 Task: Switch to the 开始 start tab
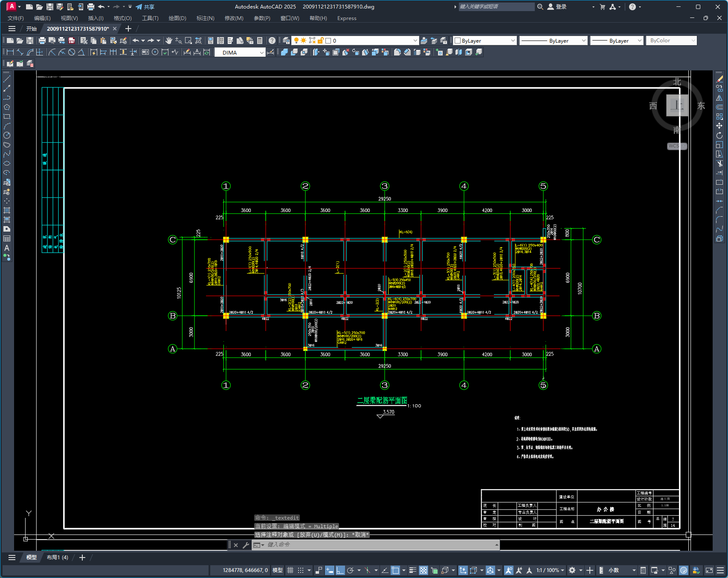coord(32,29)
